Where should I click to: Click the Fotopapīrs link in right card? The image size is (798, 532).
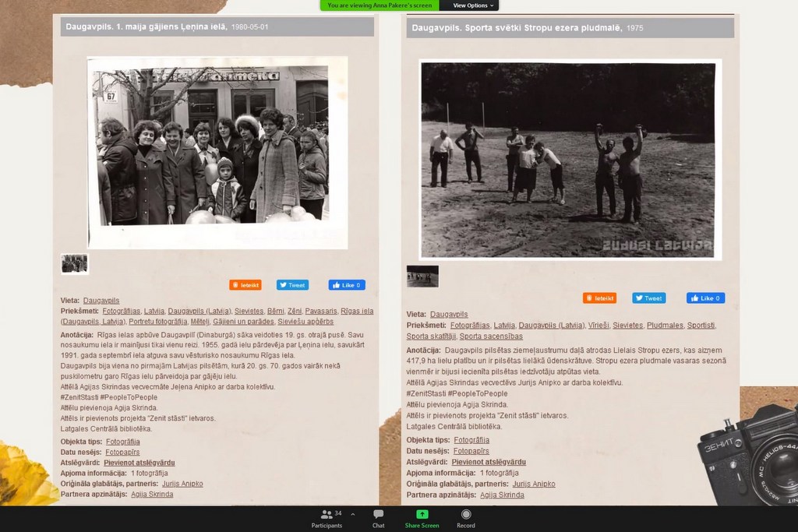coord(471,451)
